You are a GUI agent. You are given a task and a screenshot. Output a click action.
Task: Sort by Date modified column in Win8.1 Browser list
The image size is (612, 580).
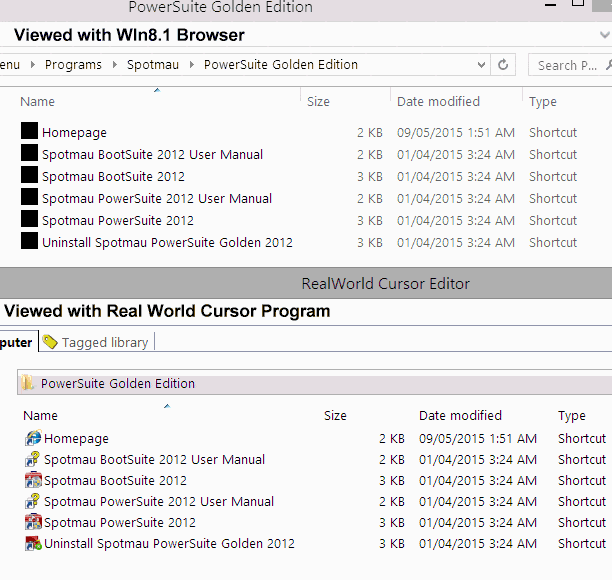click(x=438, y=101)
